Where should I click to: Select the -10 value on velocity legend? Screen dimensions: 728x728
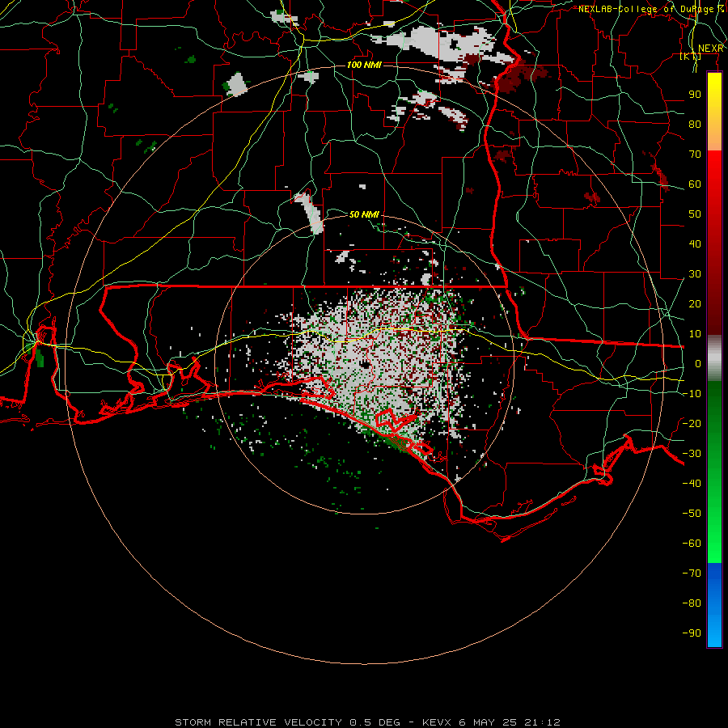tap(692, 394)
